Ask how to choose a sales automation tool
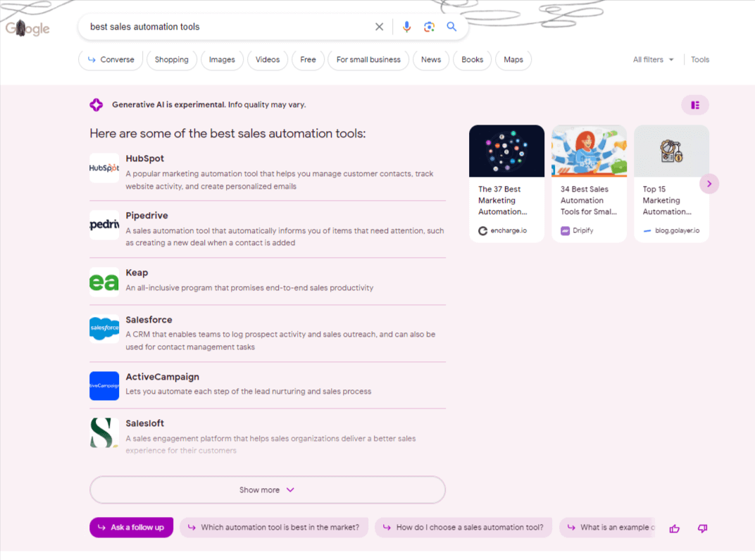 click(463, 528)
